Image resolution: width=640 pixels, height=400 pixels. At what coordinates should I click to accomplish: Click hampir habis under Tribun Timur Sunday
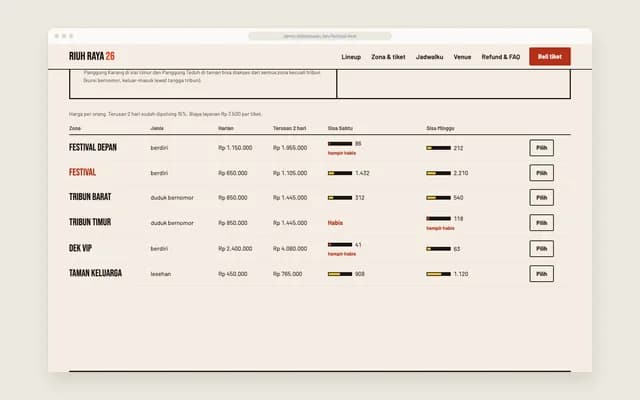tap(440, 228)
